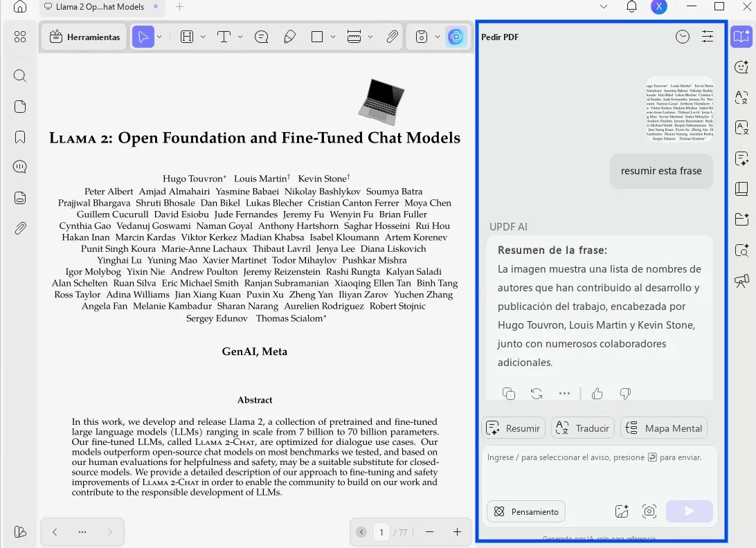Select the stamp tool
This screenshot has width=756, height=548.
pyautogui.click(x=422, y=37)
